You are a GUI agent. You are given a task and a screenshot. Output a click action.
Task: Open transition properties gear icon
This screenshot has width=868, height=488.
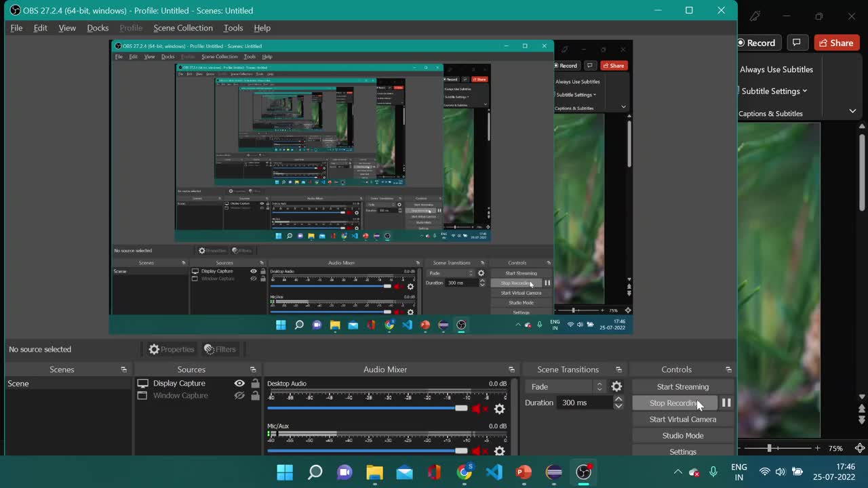point(616,386)
